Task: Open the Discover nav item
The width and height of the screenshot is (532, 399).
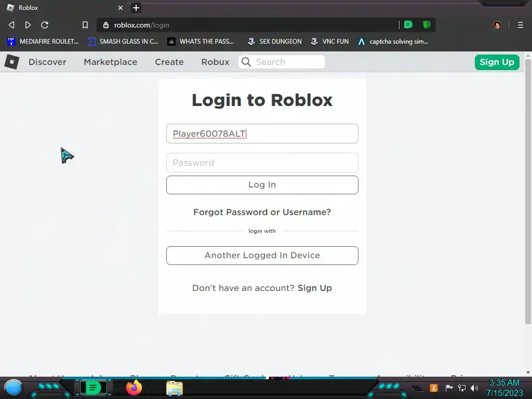Action: tap(47, 62)
